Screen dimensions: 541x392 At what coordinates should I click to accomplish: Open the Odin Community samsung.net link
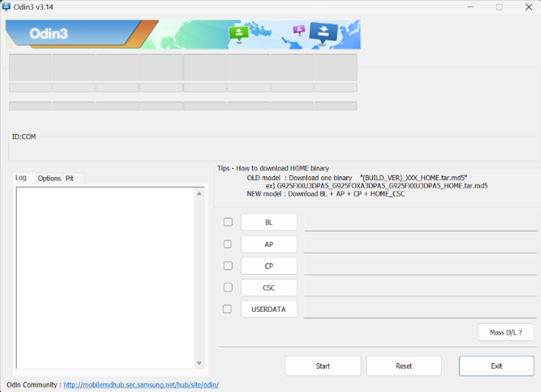(141, 385)
